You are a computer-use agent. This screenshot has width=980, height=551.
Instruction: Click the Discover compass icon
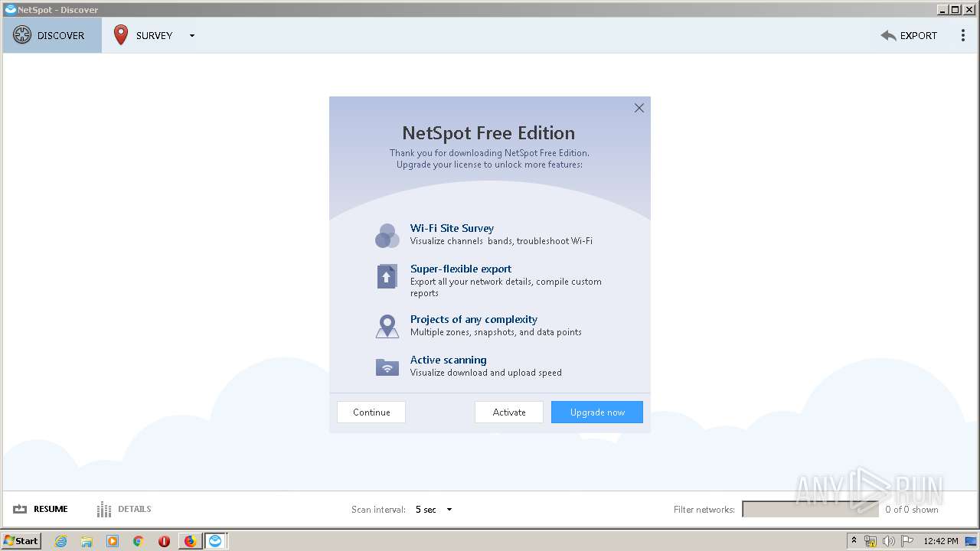coord(22,35)
